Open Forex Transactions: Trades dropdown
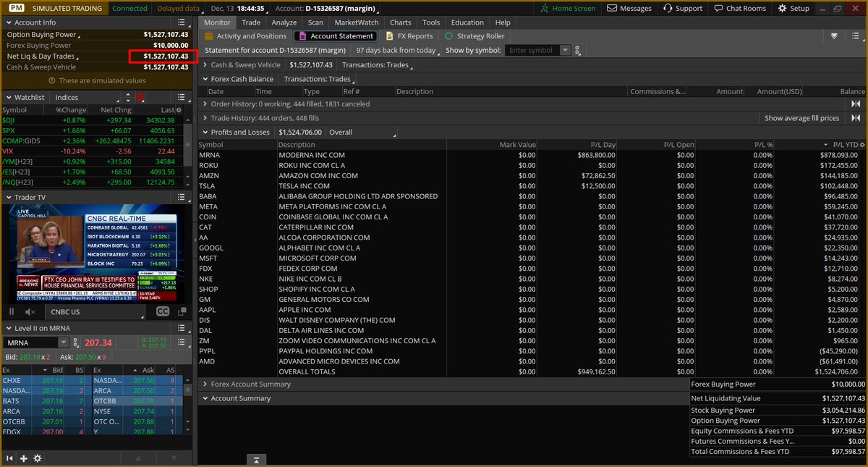 pos(319,79)
